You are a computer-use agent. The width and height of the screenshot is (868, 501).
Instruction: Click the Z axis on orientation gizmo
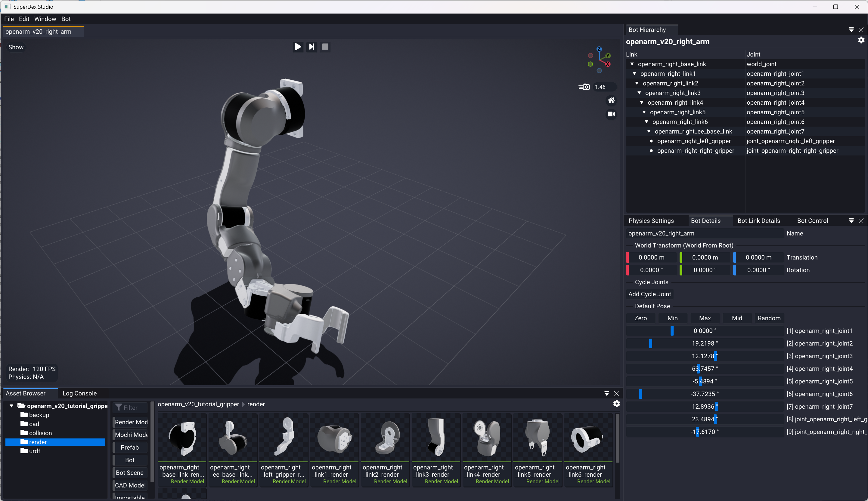tap(599, 49)
